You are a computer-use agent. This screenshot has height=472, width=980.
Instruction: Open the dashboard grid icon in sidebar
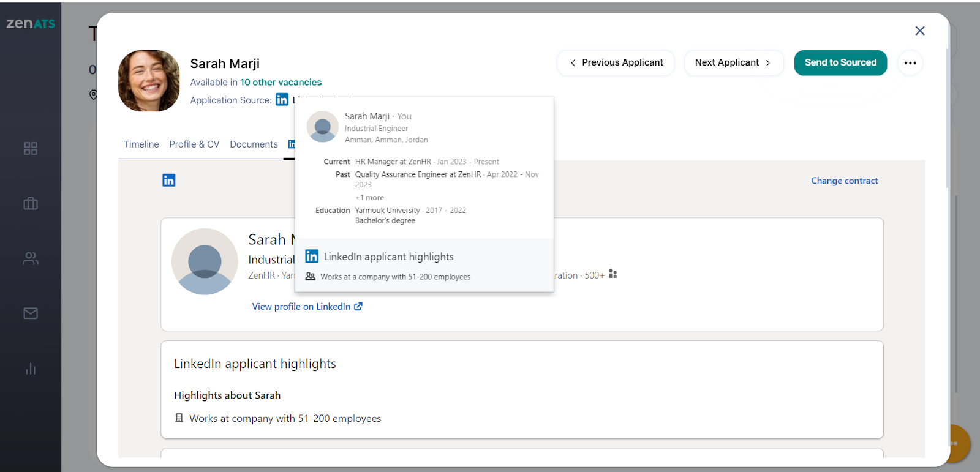(x=31, y=148)
